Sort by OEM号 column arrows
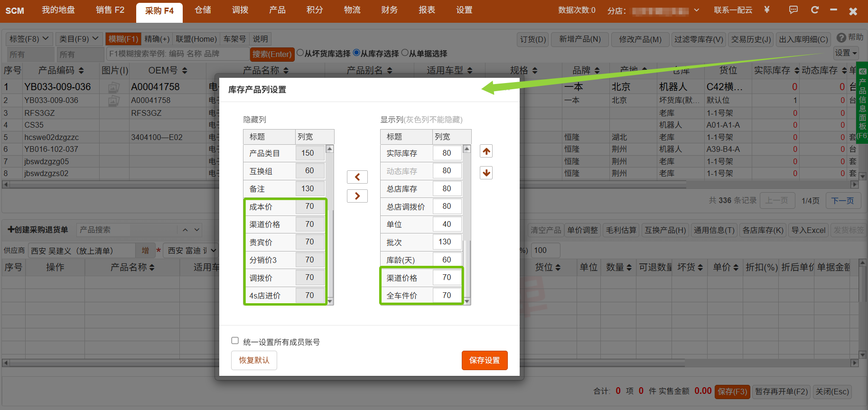868x410 pixels. pyautogui.click(x=185, y=71)
